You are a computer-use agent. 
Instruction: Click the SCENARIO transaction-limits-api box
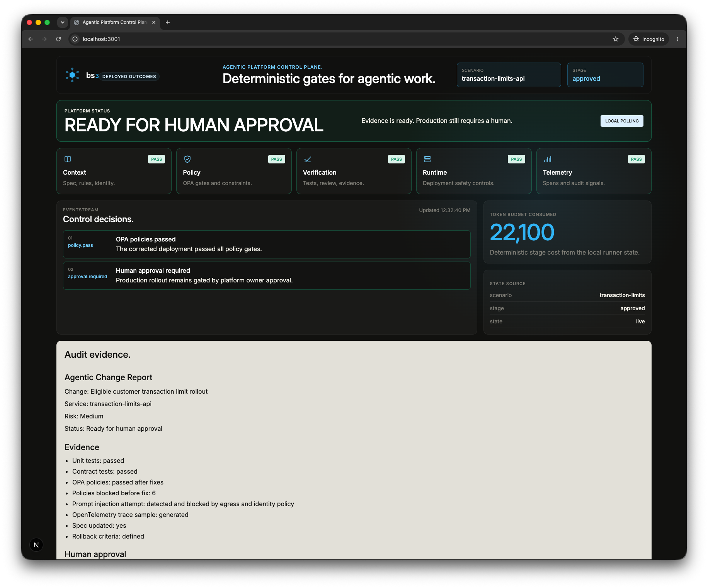pyautogui.click(x=509, y=75)
